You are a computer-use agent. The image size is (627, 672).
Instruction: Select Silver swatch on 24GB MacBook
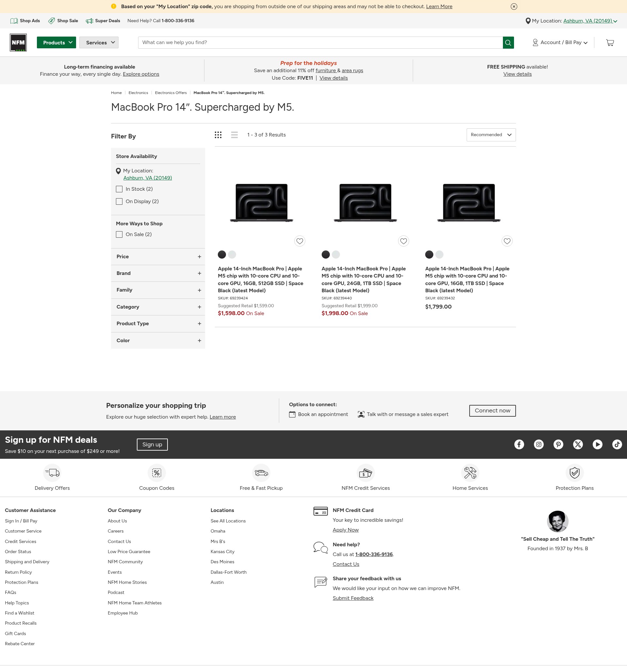(336, 255)
